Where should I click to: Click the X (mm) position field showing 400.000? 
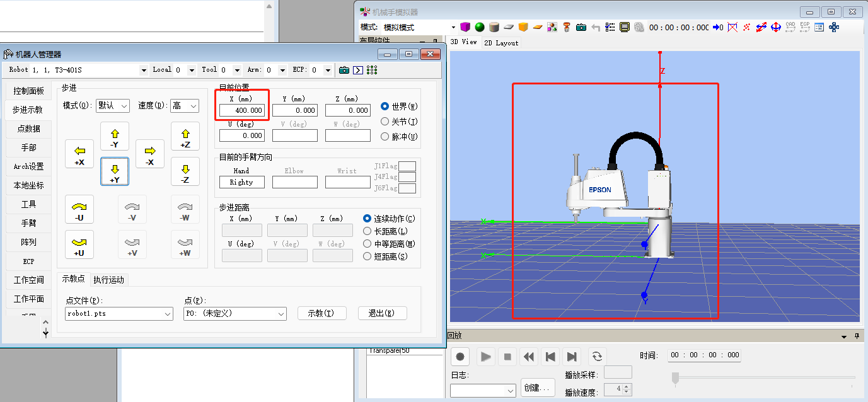(x=242, y=110)
